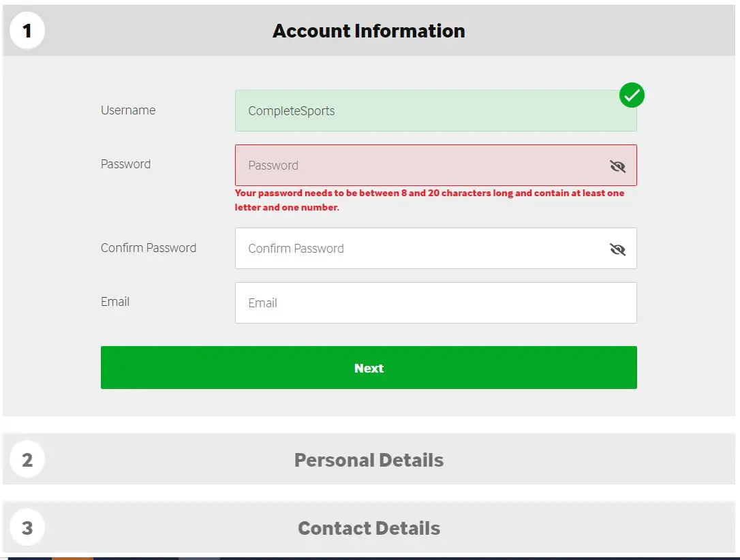Click the step 3 number badge

[27, 528]
